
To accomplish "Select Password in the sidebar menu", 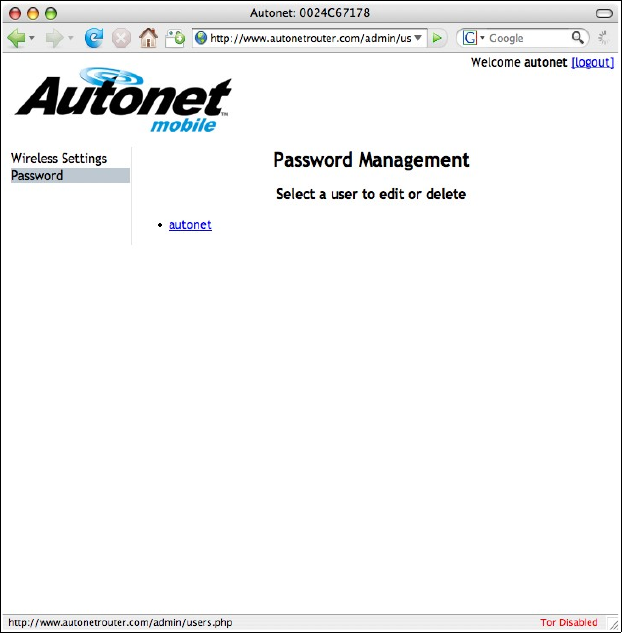I will (x=70, y=176).
